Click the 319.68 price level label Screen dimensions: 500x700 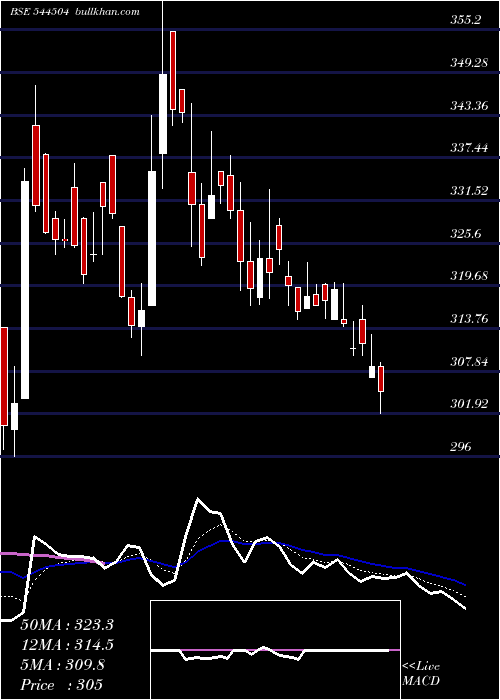pyautogui.click(x=469, y=276)
